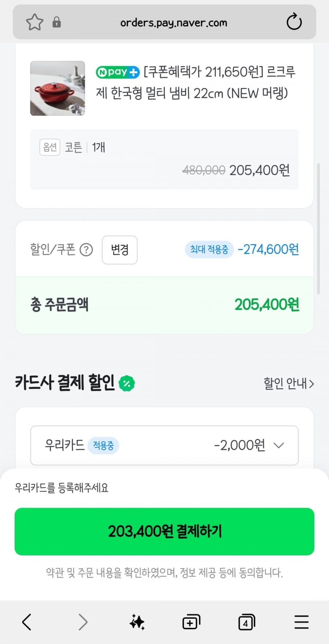This screenshot has width=329, height=644.
Task: Open the browser hamburger menu
Action: (302, 622)
